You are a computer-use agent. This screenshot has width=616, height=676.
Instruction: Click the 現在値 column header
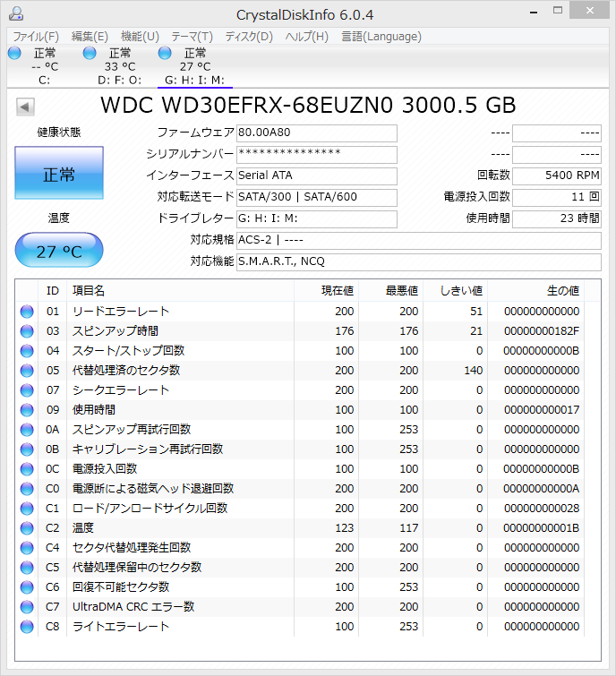coord(326,291)
